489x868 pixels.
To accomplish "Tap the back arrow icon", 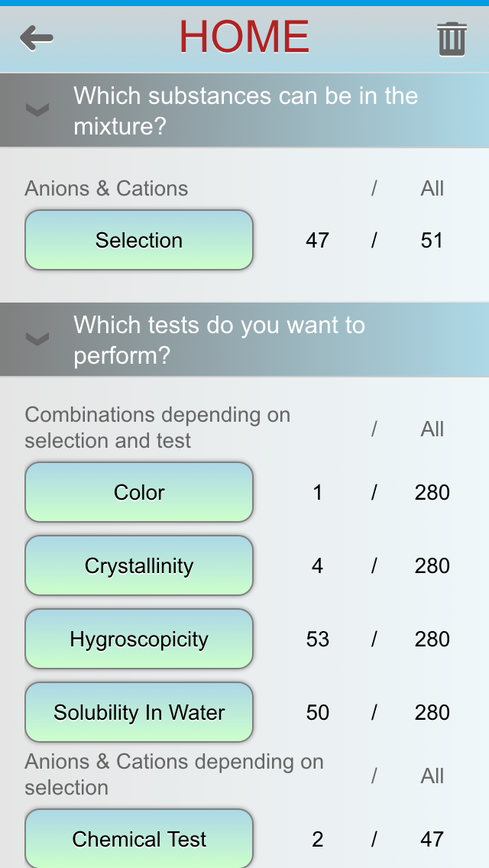I will [x=37, y=38].
